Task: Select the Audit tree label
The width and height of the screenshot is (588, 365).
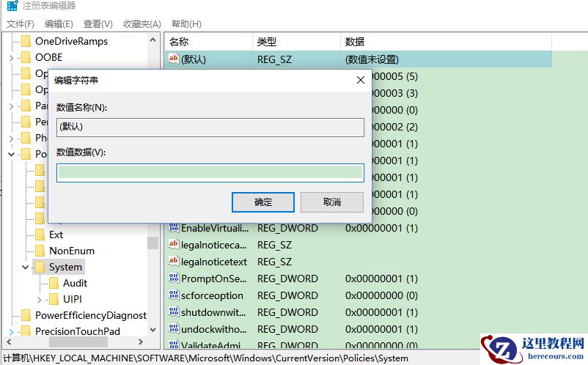Action: click(x=75, y=283)
